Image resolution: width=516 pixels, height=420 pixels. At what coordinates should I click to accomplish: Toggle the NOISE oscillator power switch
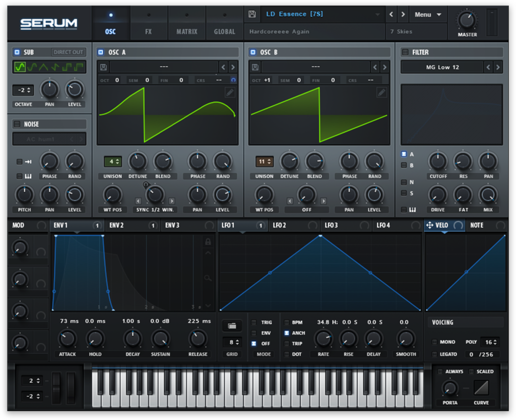pos(17,124)
